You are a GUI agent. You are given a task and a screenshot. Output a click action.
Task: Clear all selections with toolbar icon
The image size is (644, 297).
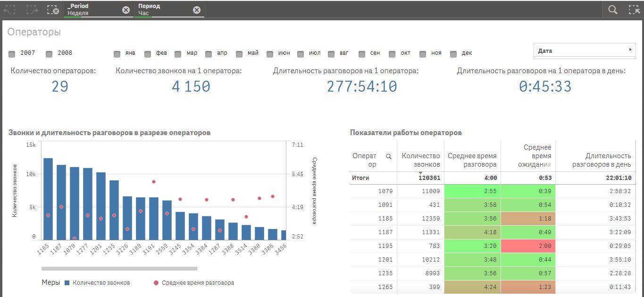click(x=53, y=9)
